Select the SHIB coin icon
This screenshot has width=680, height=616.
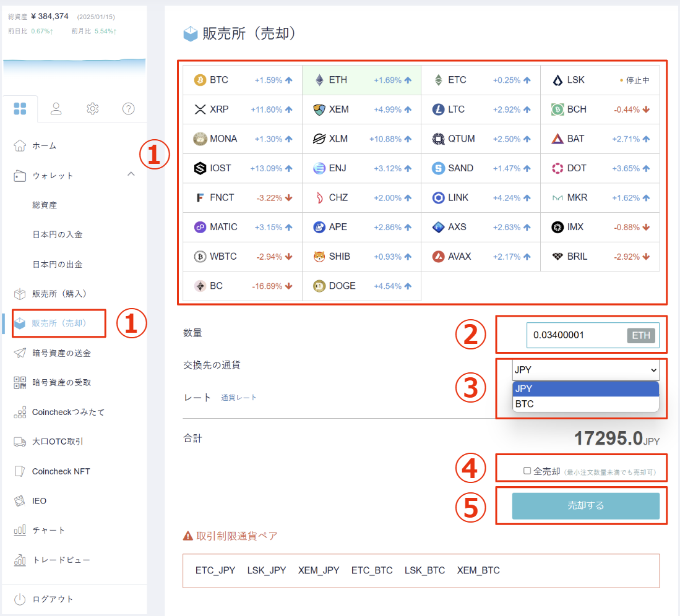[x=319, y=257]
